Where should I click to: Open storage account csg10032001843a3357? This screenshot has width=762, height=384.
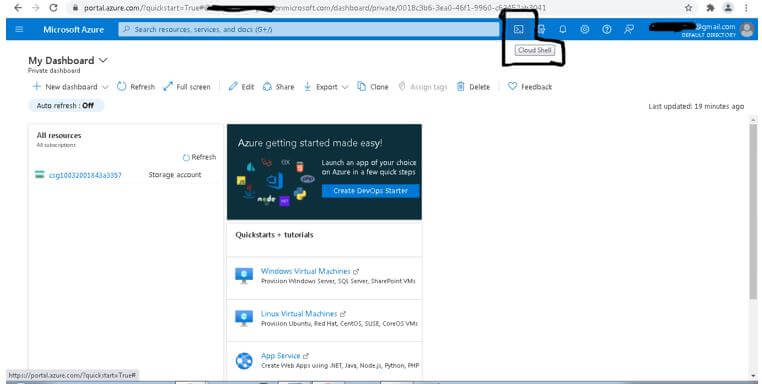point(85,175)
